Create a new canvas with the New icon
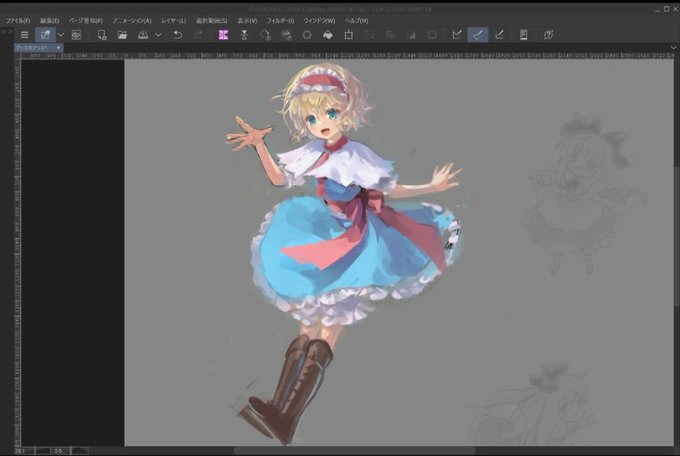Viewport: 680px width, 456px height. (x=102, y=35)
